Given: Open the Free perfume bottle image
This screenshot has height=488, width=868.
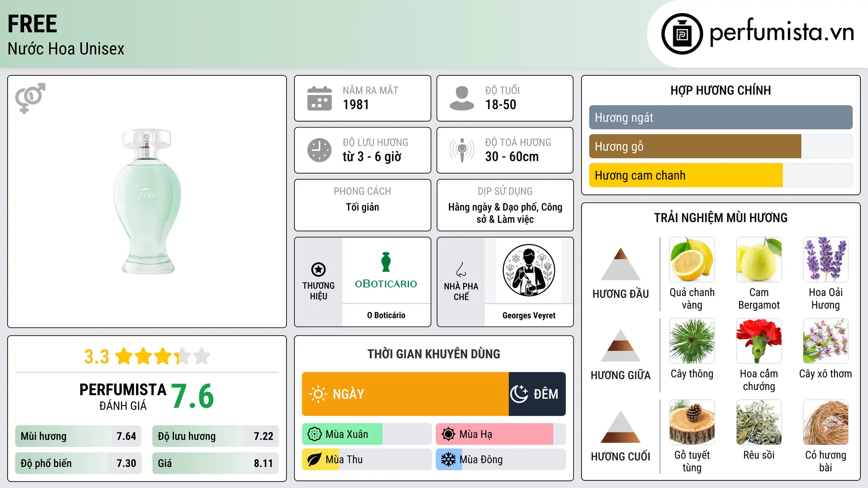Looking at the screenshot, I should (147, 202).
